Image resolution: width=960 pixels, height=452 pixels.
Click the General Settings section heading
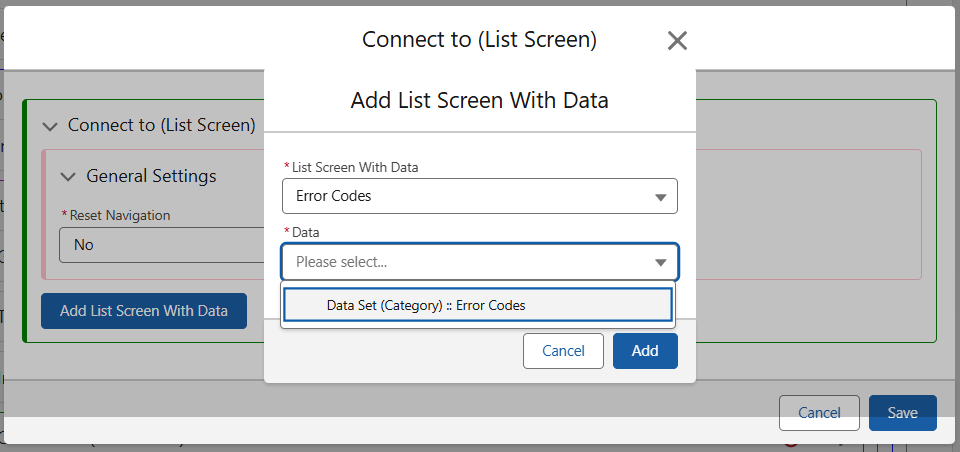[151, 176]
